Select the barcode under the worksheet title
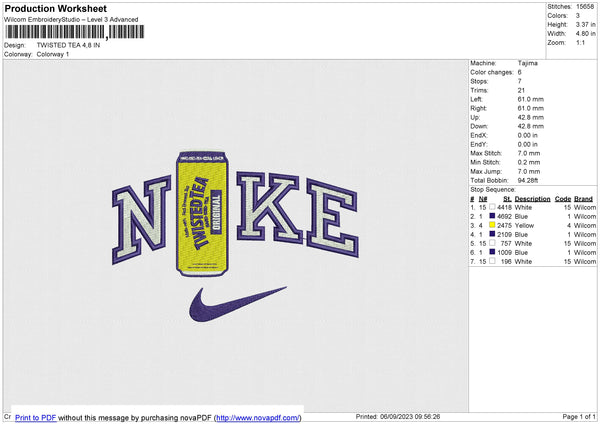 (x=74, y=32)
